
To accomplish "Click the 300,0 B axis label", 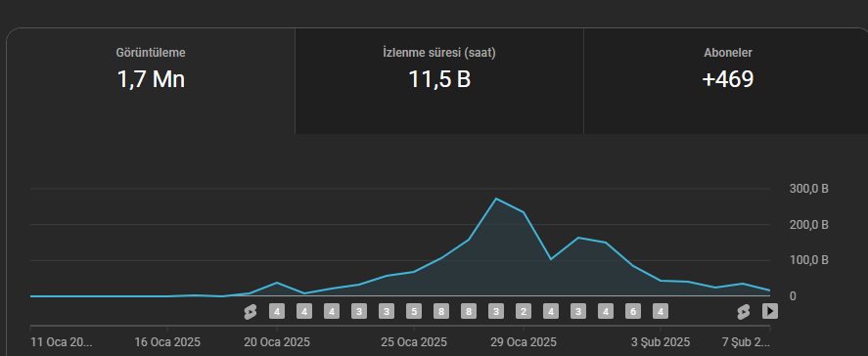I will point(808,189).
